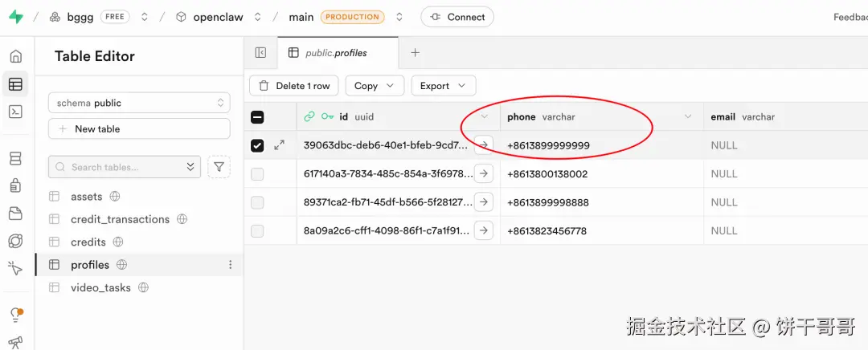Open the Authentication lock icon

pos(15,185)
